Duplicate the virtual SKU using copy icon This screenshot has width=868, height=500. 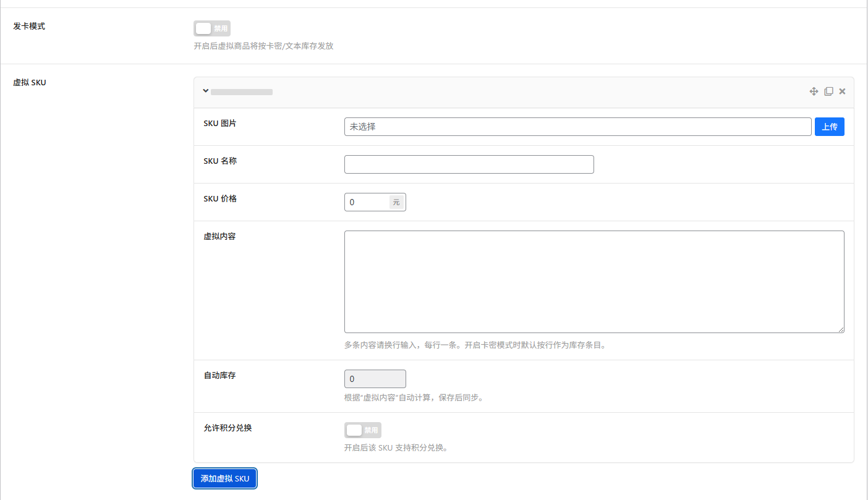coord(828,91)
